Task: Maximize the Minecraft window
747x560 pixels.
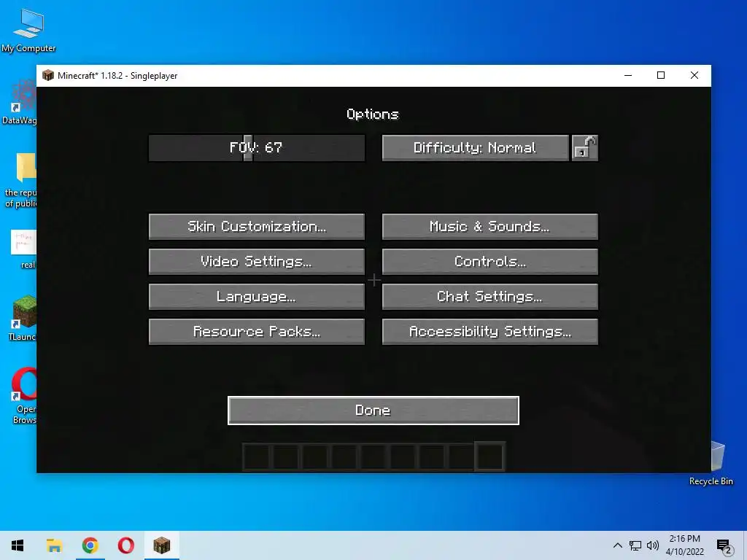Action: (x=661, y=75)
